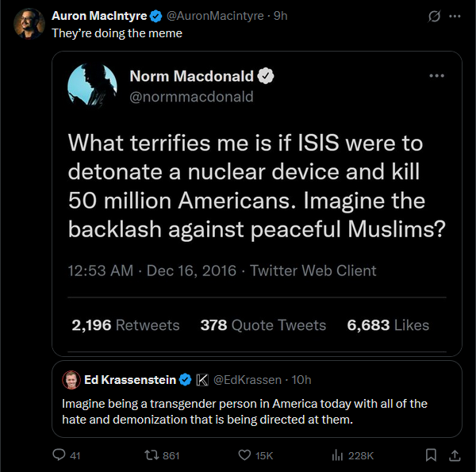Viewport: 476px width, 472px height.
Task: Share this tweet via share icon
Action: tap(455, 455)
